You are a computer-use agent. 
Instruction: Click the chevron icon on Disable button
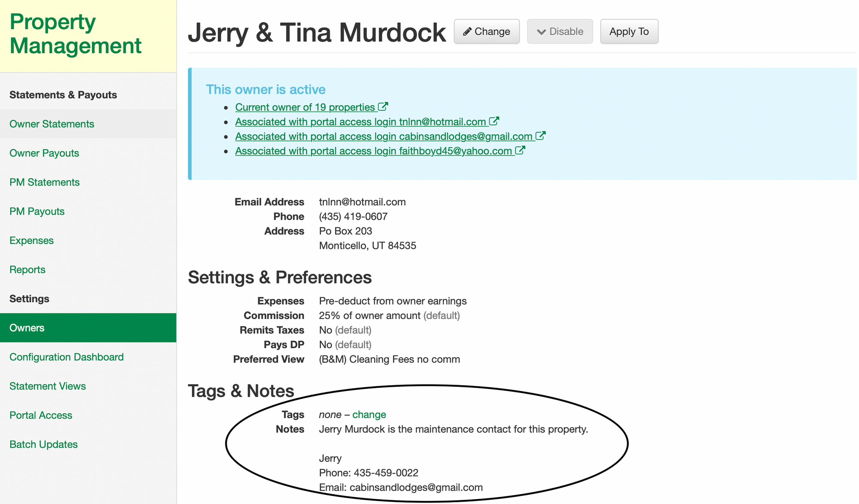coord(542,32)
